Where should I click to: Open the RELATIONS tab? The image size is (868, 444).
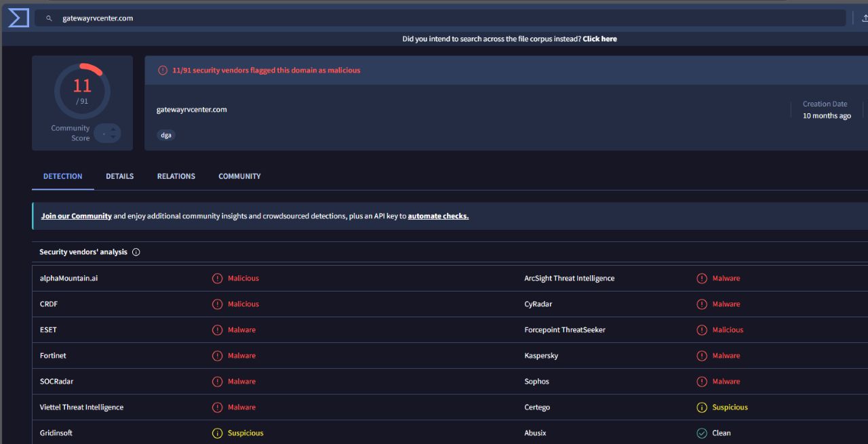pos(176,176)
